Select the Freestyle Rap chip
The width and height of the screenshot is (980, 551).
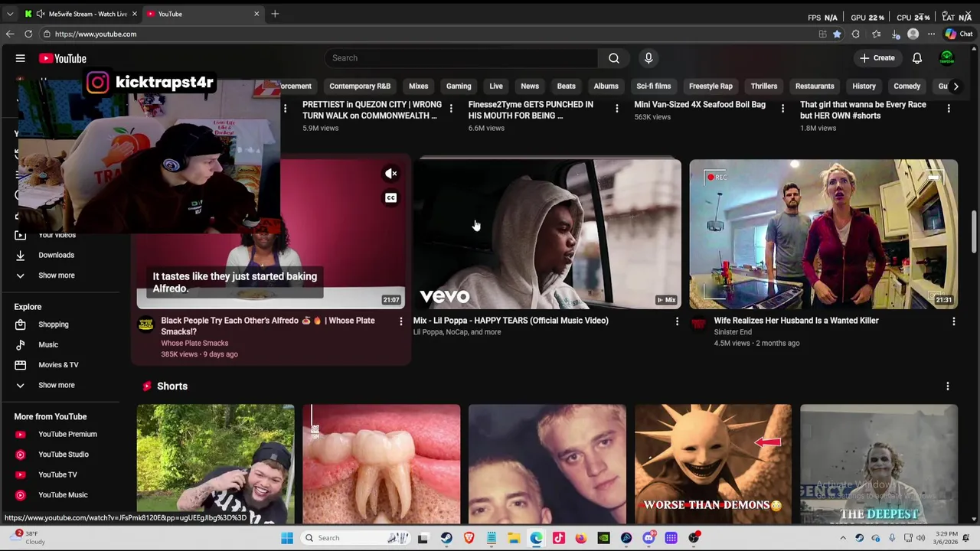coord(710,86)
